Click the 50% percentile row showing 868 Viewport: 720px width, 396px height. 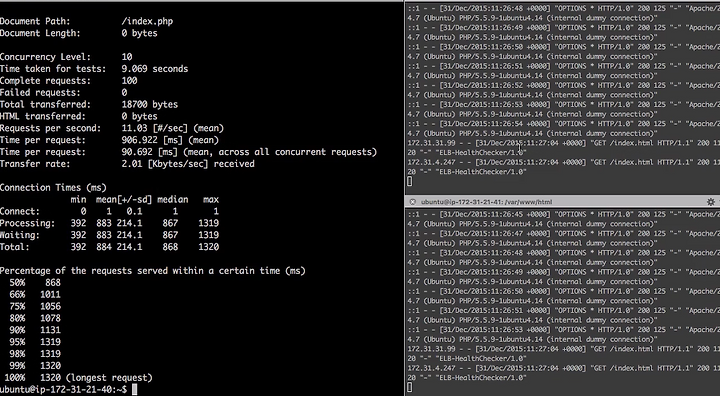tap(35, 283)
